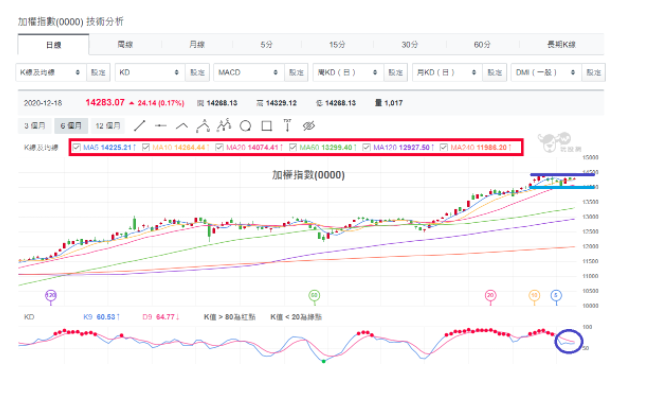Click the change value 24.14 (0.17%)
Viewport: 645px width, 399px height.
(x=160, y=103)
